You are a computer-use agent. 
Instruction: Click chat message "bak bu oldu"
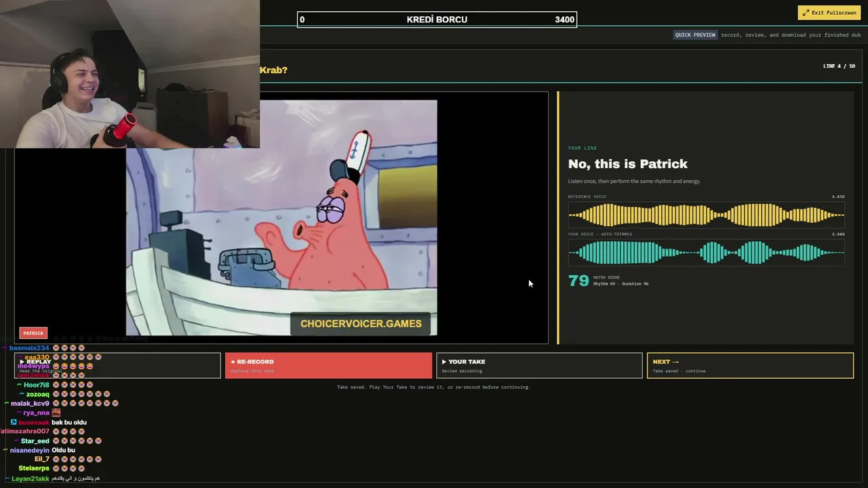[x=69, y=422]
